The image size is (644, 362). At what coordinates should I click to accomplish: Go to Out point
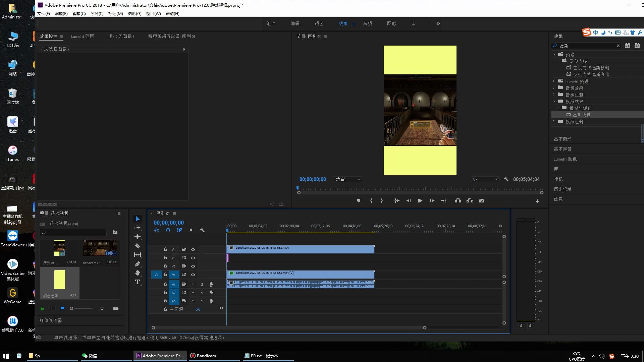click(x=443, y=201)
